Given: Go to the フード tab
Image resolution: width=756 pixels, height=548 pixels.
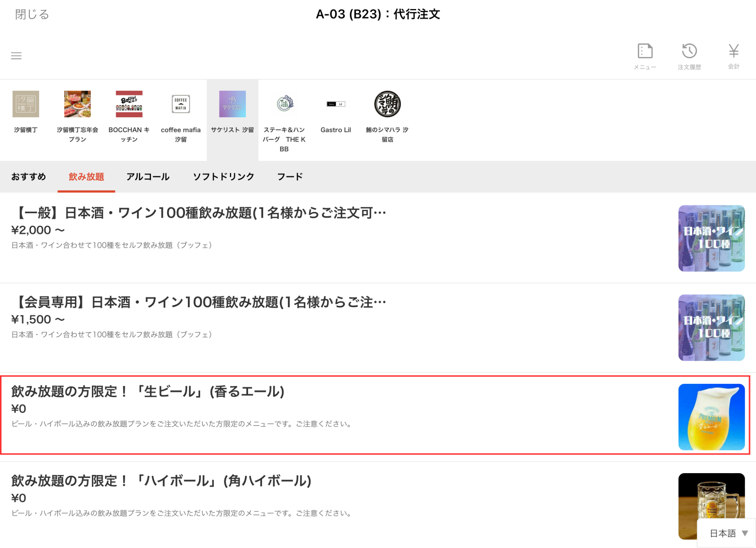Looking at the screenshot, I should tap(290, 177).
